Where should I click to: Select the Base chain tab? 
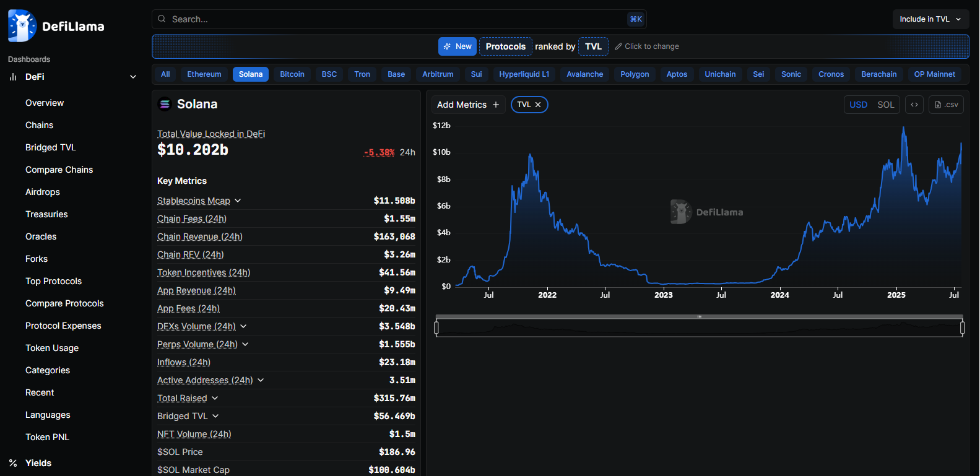396,74
